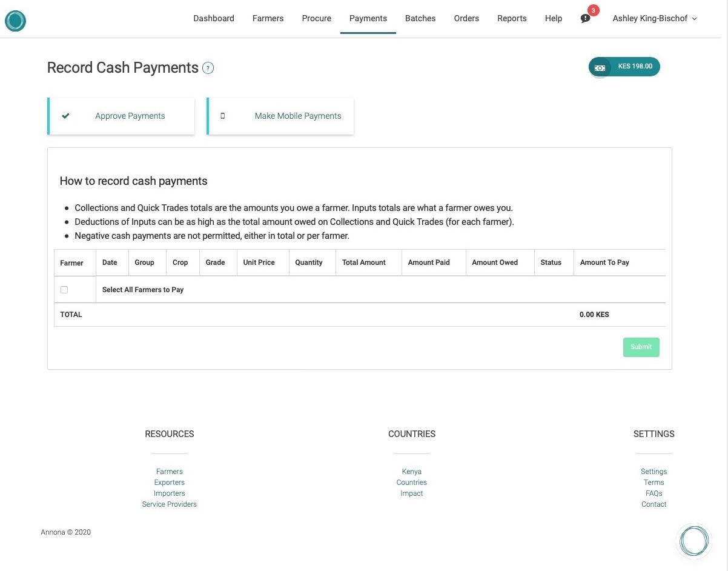Open the Make Mobile Payments card
The height and width of the screenshot is (571, 728).
[297, 116]
